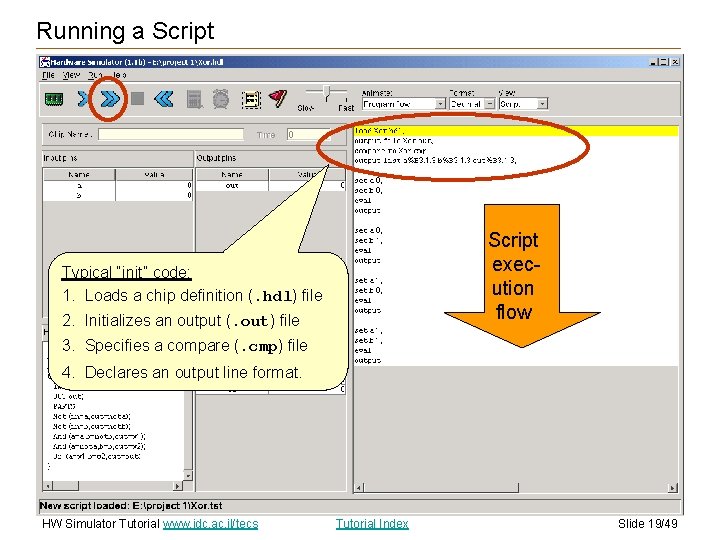
Task: Open the Help menu
Action: pos(119,75)
